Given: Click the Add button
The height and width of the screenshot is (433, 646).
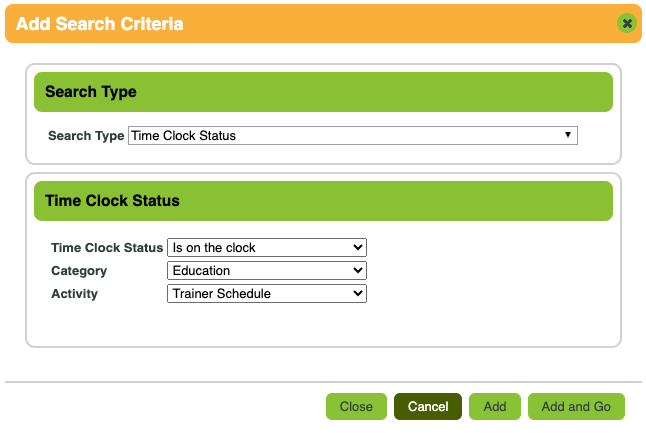Looking at the screenshot, I should (x=495, y=407).
